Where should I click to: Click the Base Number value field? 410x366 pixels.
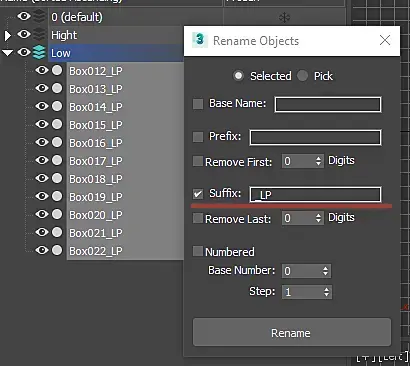pyautogui.click(x=302, y=271)
